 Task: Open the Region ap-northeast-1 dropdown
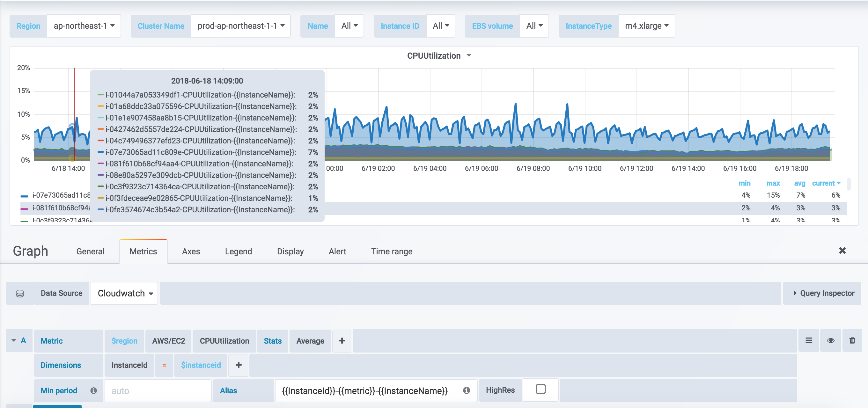click(x=84, y=26)
